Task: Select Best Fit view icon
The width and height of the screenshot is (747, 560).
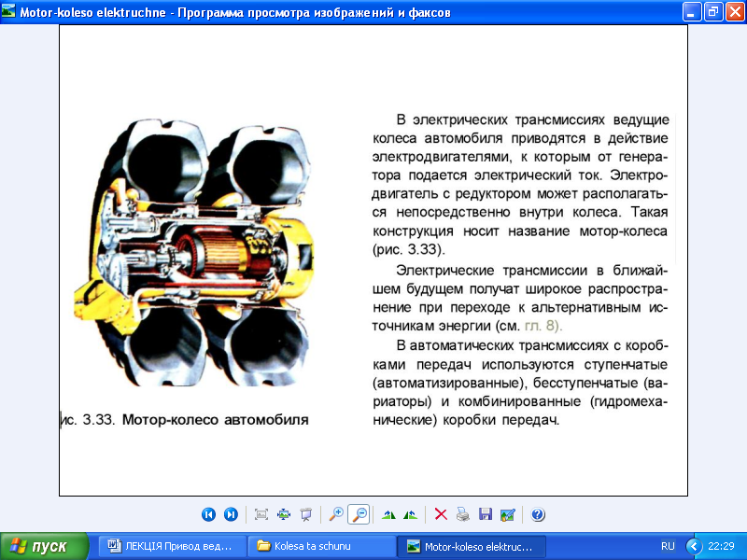Action: (261, 514)
